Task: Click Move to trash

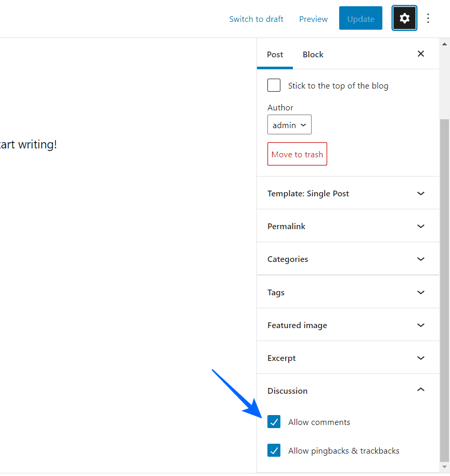Action: tap(297, 154)
